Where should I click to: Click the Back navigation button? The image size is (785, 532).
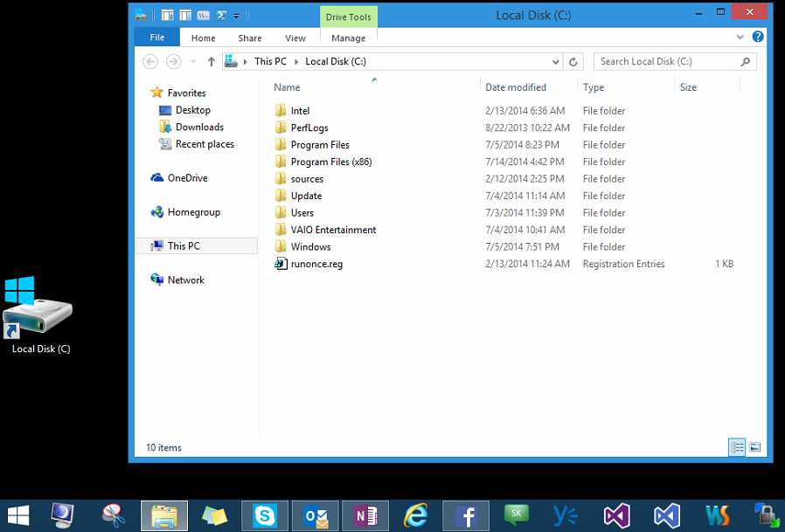[149, 61]
